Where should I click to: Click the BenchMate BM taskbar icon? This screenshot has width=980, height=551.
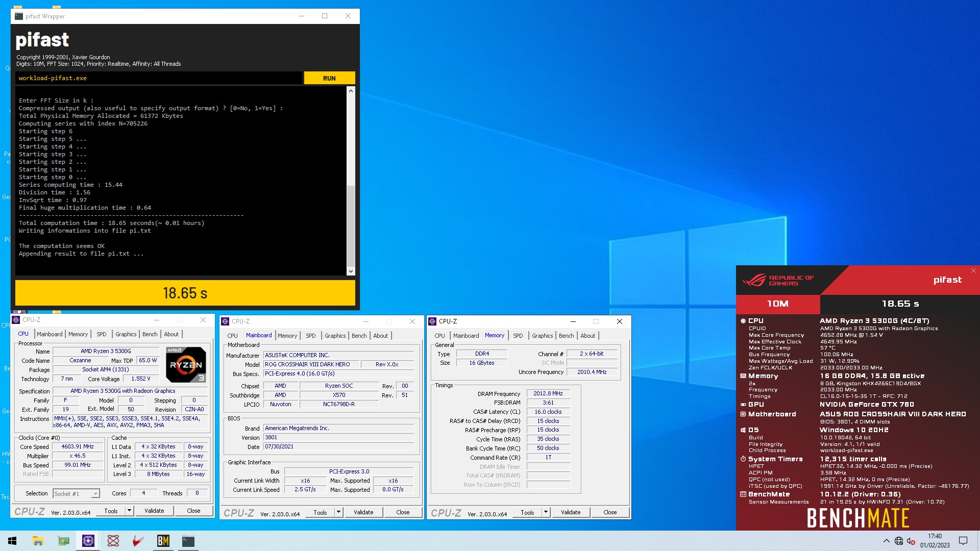(x=163, y=541)
